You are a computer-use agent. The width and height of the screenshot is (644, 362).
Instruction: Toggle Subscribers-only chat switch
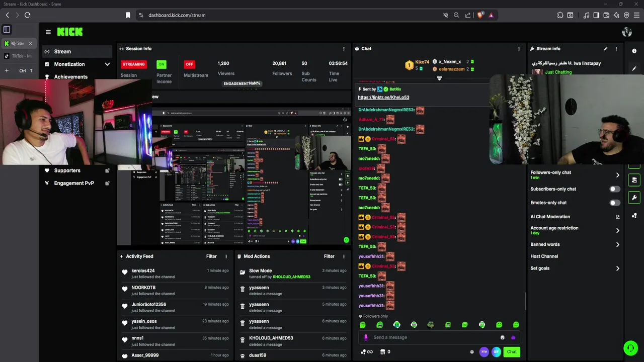point(615,189)
